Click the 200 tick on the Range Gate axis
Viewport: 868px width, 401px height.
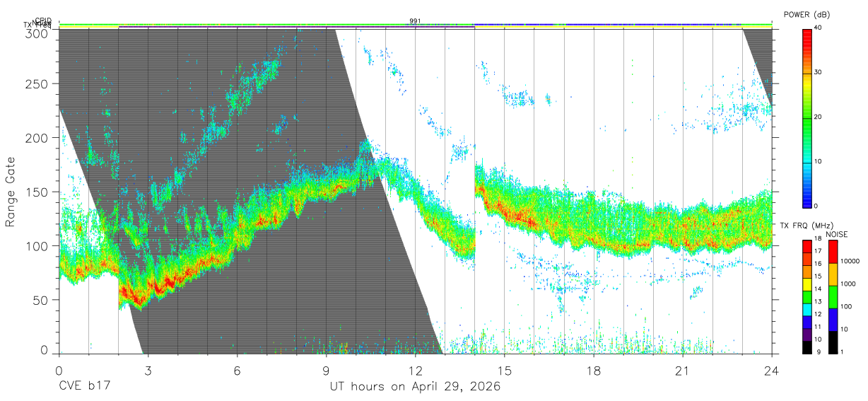(x=37, y=138)
